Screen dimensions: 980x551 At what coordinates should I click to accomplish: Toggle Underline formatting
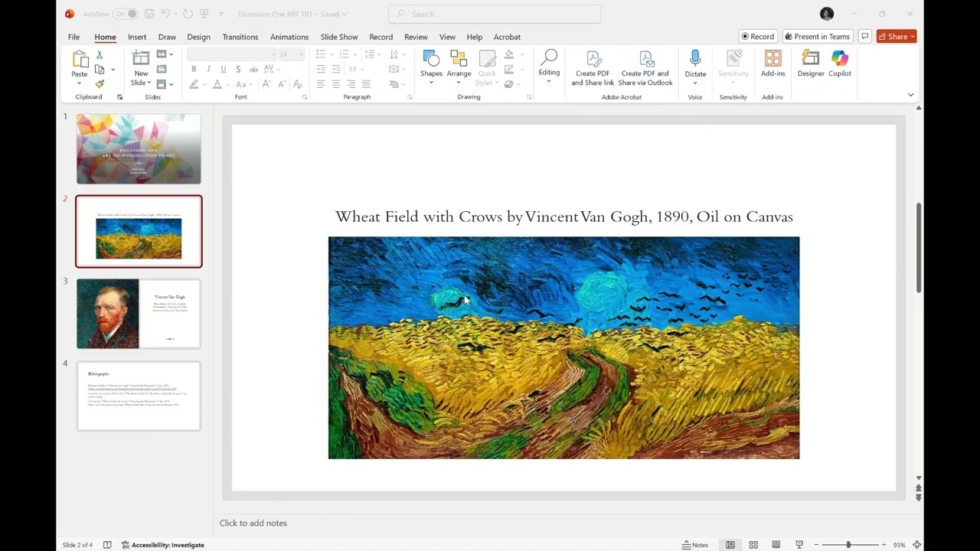(223, 69)
